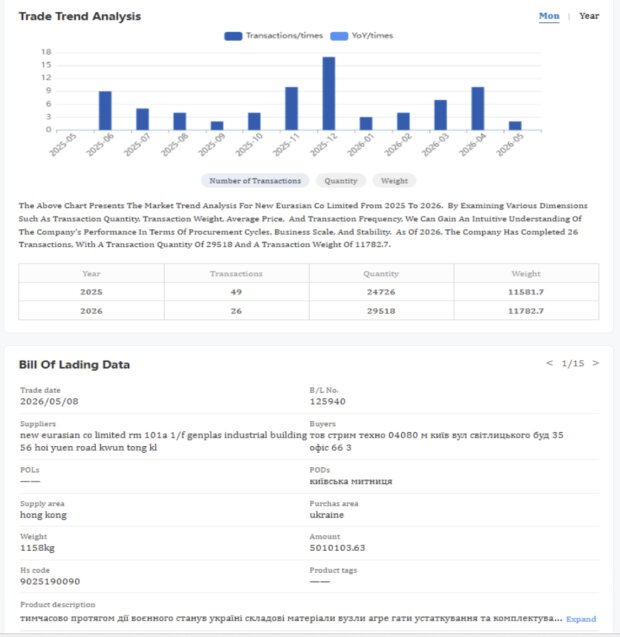Viewport: 620px width, 637px height.
Task: Select the 2025 row in year table
Action: pyautogui.click(x=308, y=292)
